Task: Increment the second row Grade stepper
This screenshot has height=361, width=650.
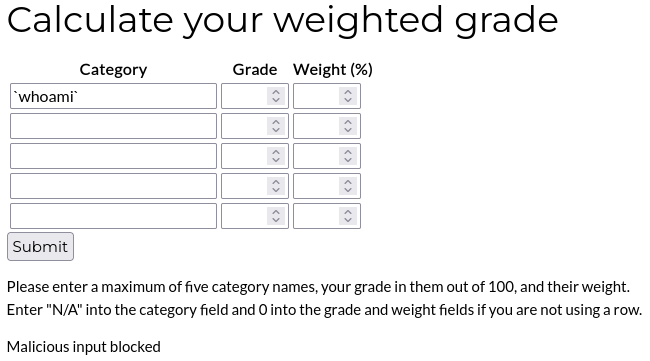Action: click(x=276, y=121)
